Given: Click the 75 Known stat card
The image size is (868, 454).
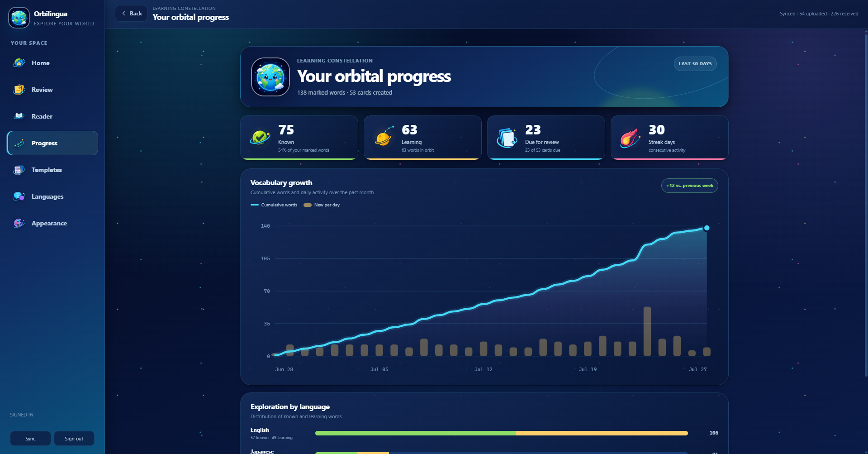Looking at the screenshot, I should coord(299,138).
